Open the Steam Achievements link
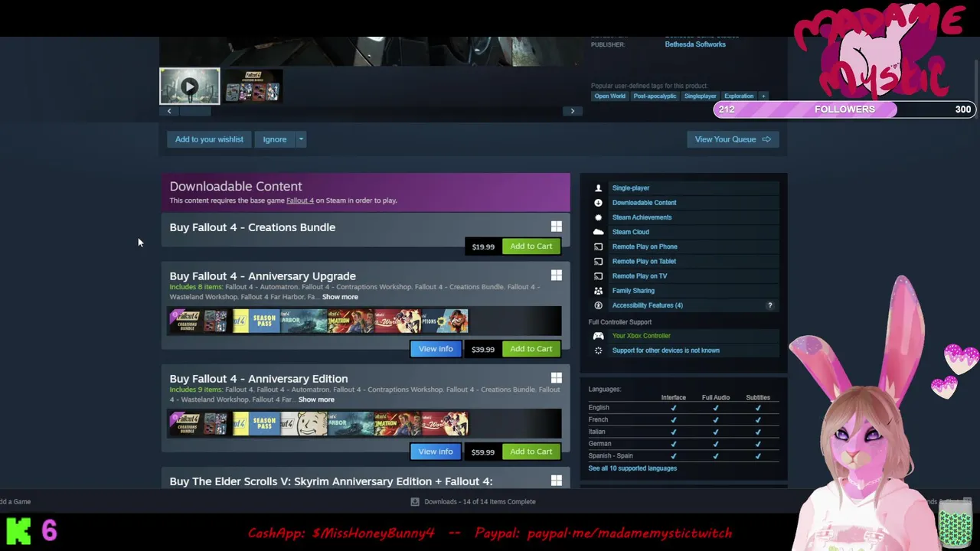980x551 pixels. (x=642, y=217)
